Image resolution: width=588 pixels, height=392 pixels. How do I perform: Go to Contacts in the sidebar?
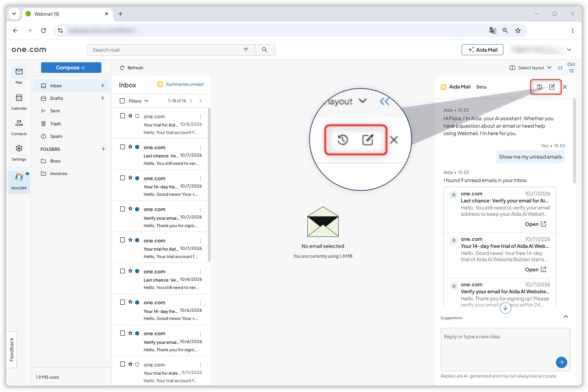click(x=19, y=127)
